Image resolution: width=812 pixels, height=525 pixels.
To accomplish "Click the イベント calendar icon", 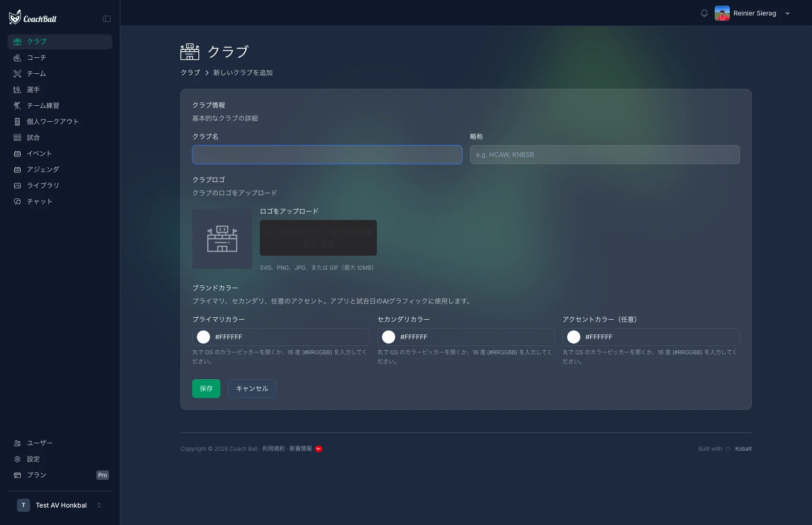I will tap(17, 153).
